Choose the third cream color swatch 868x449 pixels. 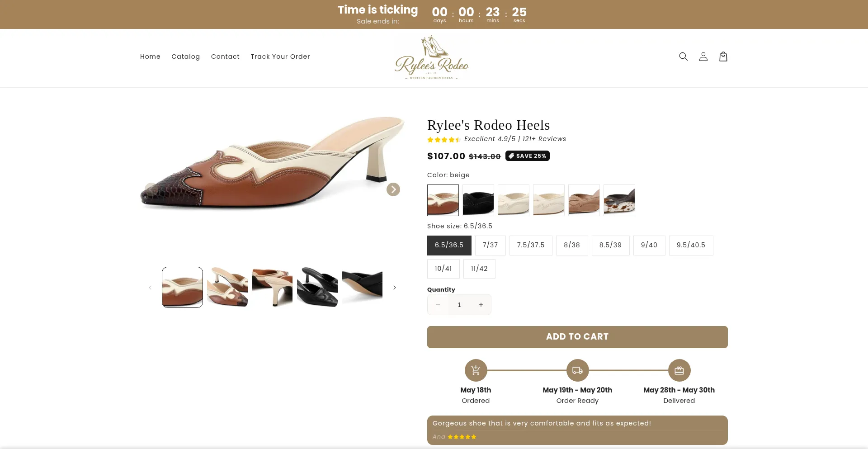(514, 200)
